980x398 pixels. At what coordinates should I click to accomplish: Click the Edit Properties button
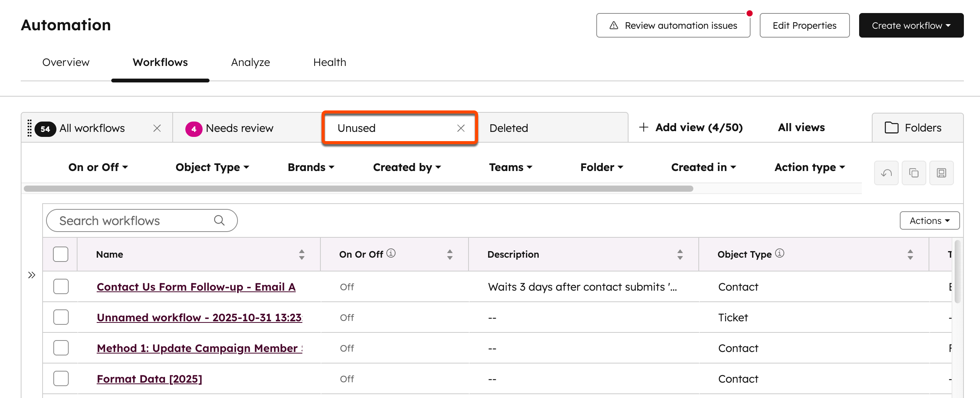(804, 25)
